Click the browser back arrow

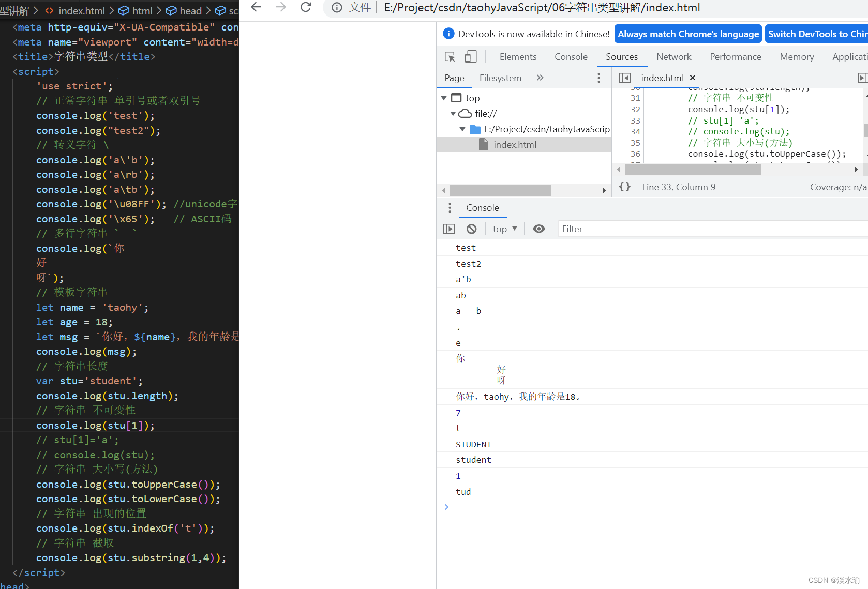[x=256, y=7]
